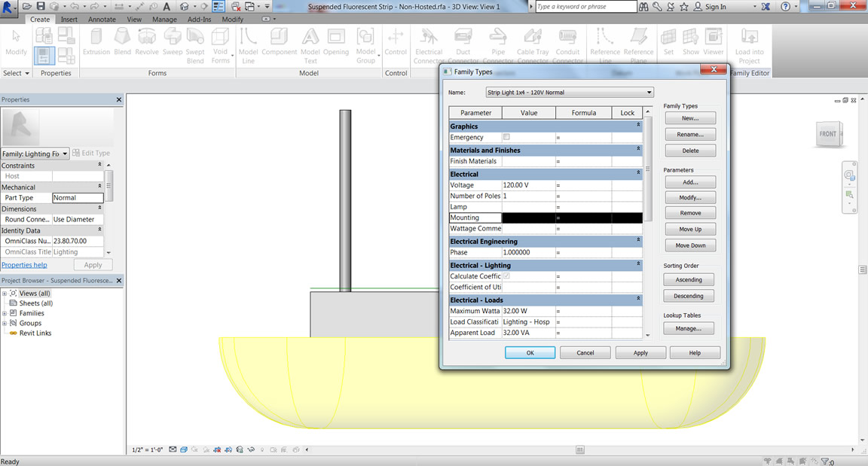The height and width of the screenshot is (466, 868).
Task: Click the keyword search input field
Action: [585, 7]
